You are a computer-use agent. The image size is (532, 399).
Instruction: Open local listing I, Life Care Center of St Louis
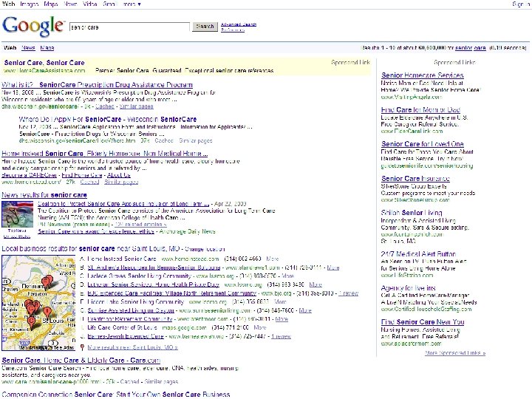[123, 328]
